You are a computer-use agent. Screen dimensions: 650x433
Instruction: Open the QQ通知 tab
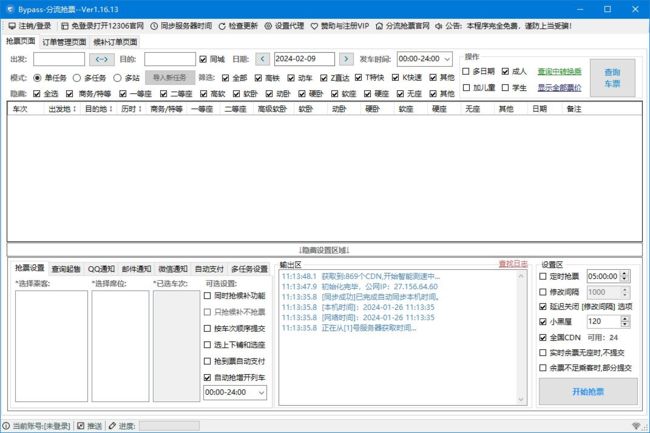(x=101, y=269)
